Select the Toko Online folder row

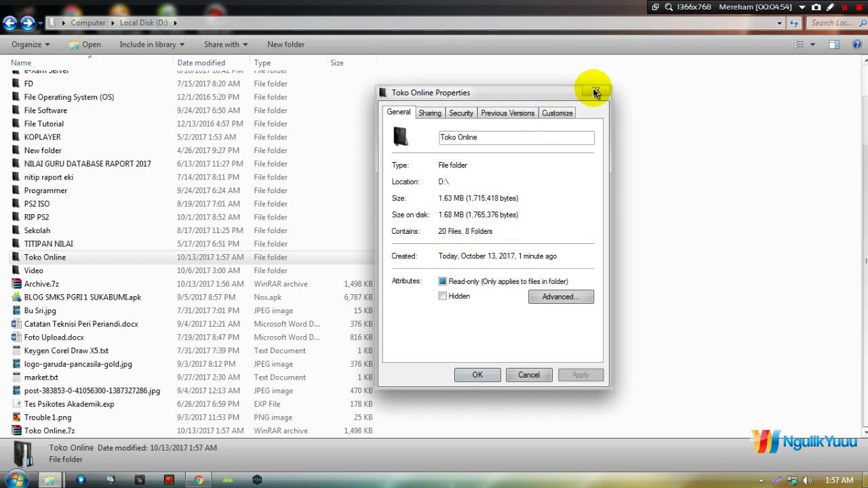point(190,258)
